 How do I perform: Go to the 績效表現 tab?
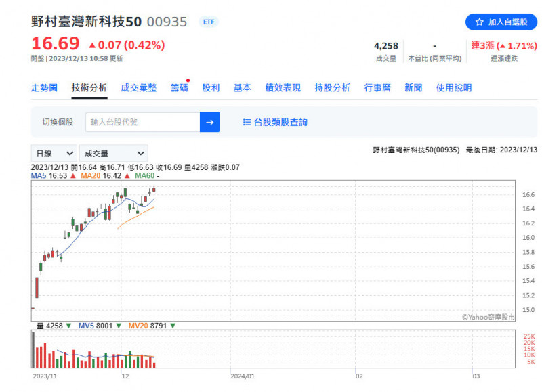283,88
